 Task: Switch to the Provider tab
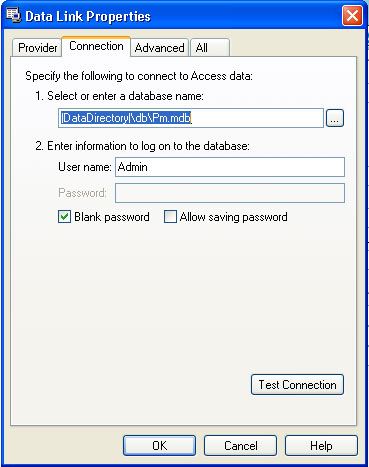click(37, 48)
